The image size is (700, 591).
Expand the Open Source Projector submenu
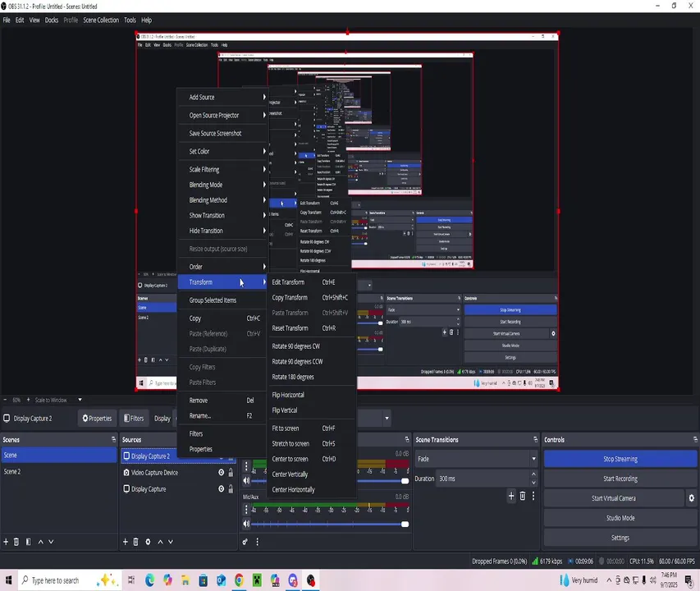222,115
